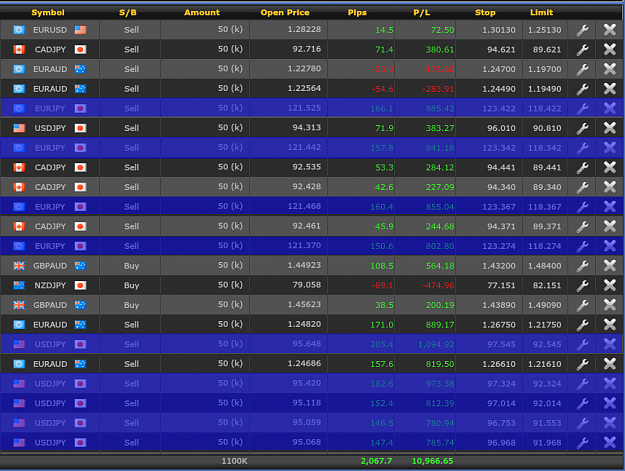Close the USDJPY position opened at 95.648
Screen dimensions: 625x471
coord(609,344)
